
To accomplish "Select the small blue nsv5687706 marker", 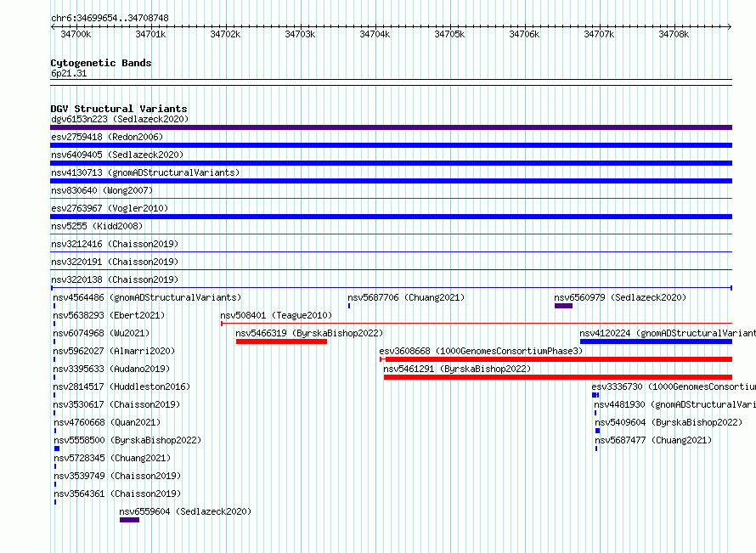I will [x=349, y=306].
